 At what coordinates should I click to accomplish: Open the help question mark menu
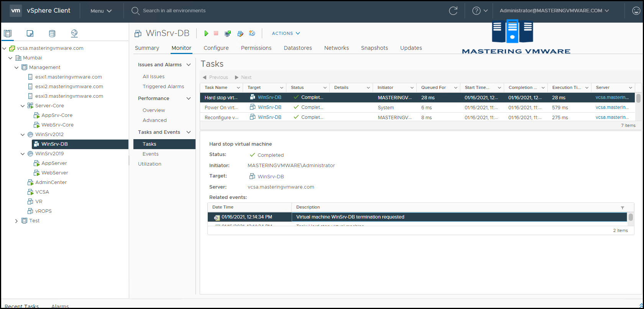pyautogui.click(x=480, y=11)
